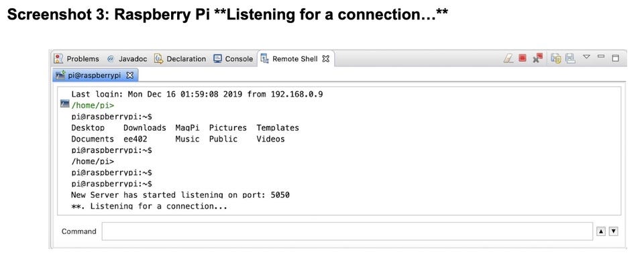The height and width of the screenshot is (265, 644).
Task: Close the pi@raspberrypi session tab
Action: (129, 76)
